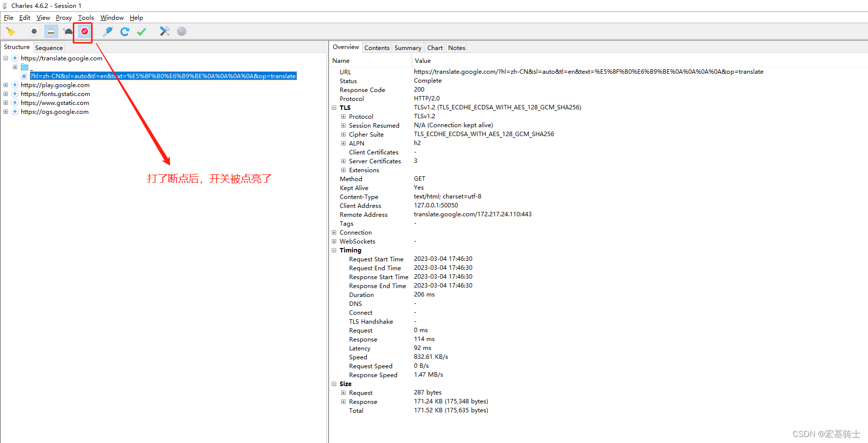This screenshot has width=868, height=443.
Task: Click the Validate green checkmark icon
Action: 142,32
